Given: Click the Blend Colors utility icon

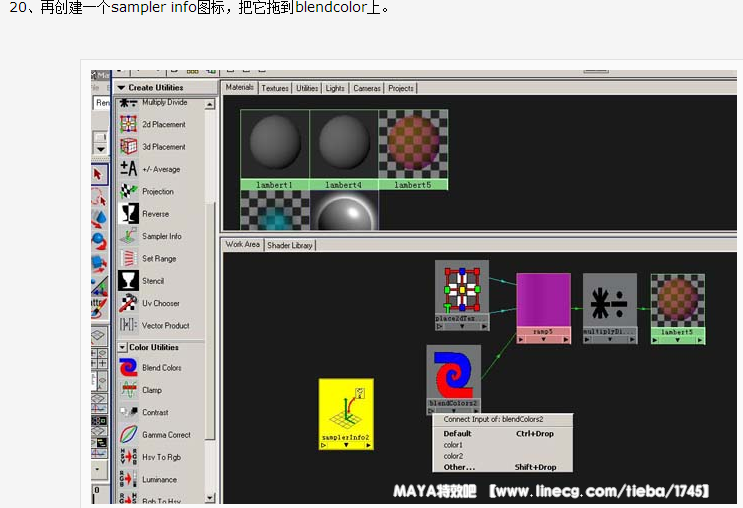Looking at the screenshot, I should point(129,368).
